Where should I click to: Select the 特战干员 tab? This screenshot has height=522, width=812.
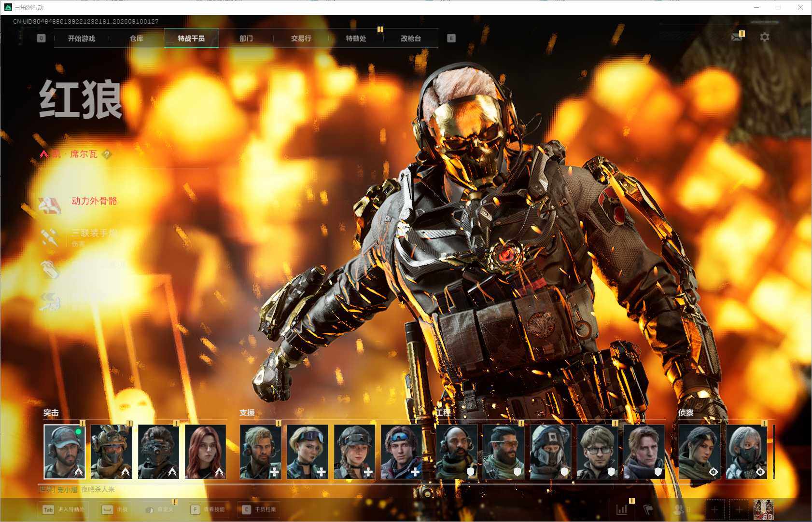[191, 39]
